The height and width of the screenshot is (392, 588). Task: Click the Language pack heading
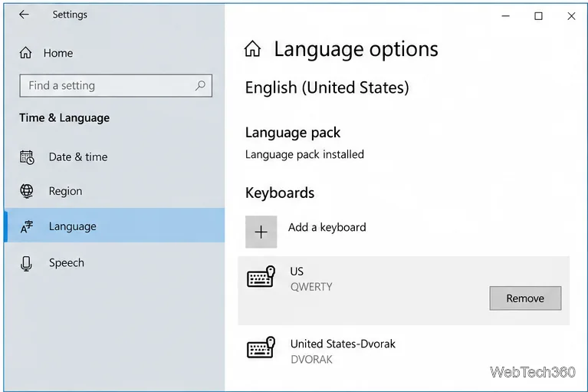coord(293,133)
